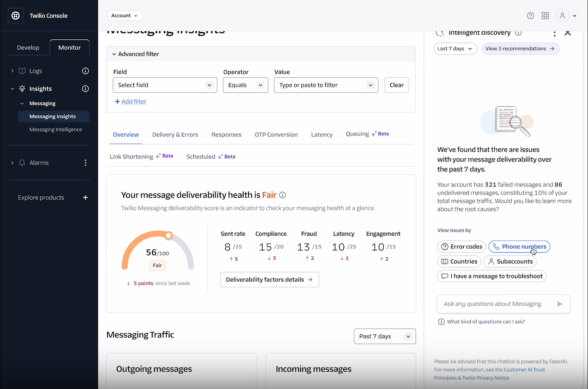Open the Type or paste to filter dropdown
The image size is (588, 389).
(326, 85)
